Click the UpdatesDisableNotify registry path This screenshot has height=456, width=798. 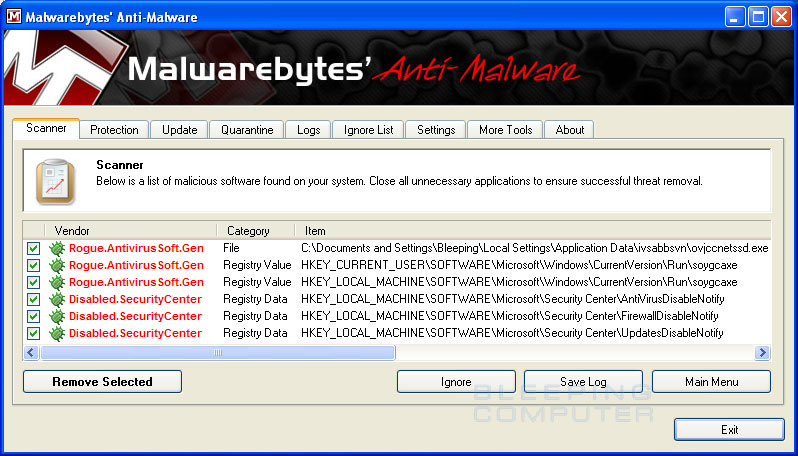tap(512, 333)
